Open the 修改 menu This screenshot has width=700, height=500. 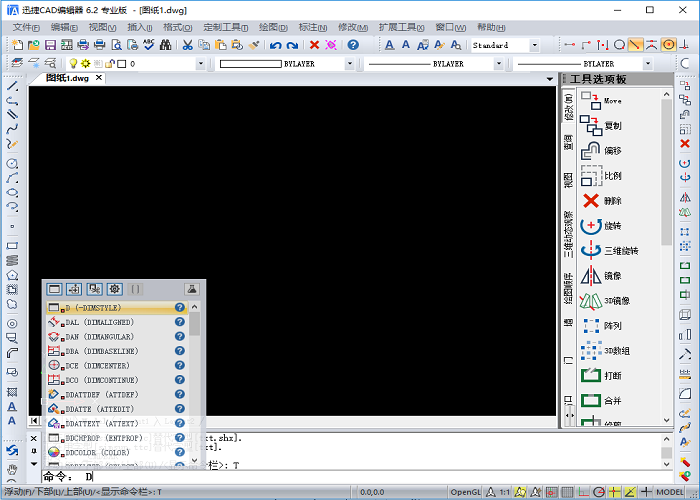[x=353, y=27]
